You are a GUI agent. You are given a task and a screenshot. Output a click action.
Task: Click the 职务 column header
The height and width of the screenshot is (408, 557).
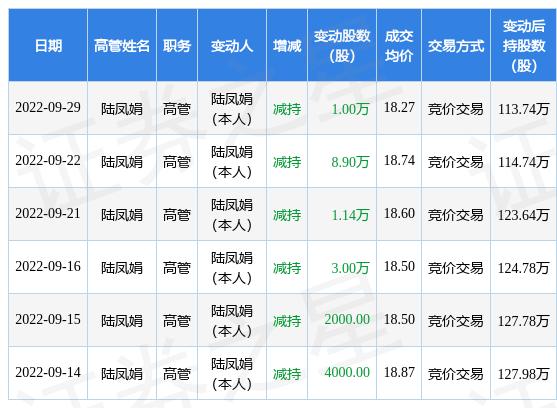click(177, 46)
